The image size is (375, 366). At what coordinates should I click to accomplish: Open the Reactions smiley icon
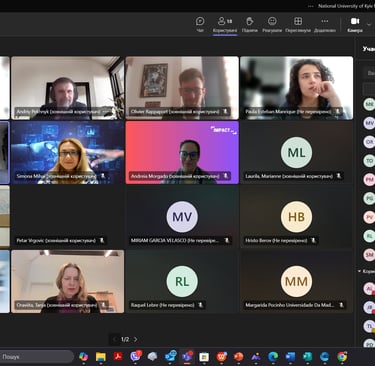tap(272, 25)
